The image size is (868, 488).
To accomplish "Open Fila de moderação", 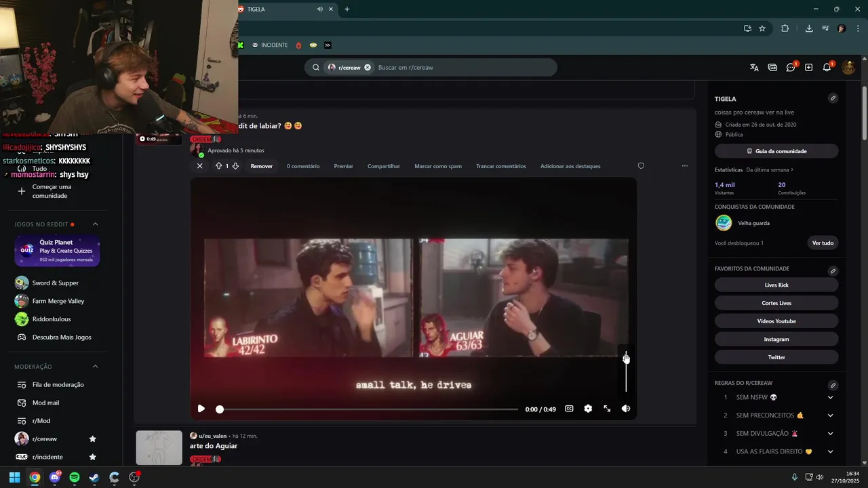I will click(57, 384).
